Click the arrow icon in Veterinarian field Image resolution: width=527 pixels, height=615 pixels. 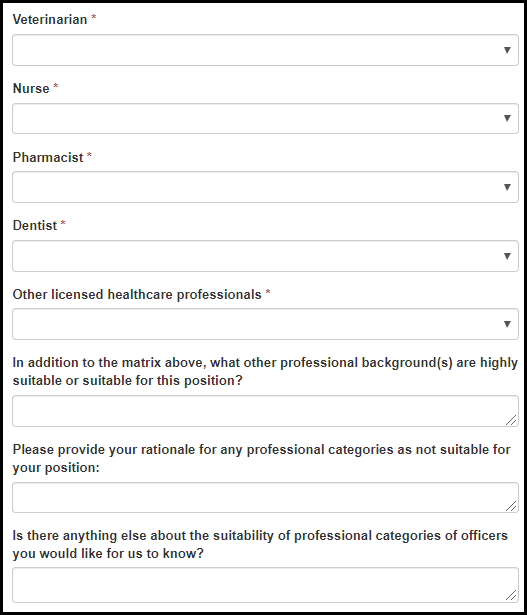507,50
